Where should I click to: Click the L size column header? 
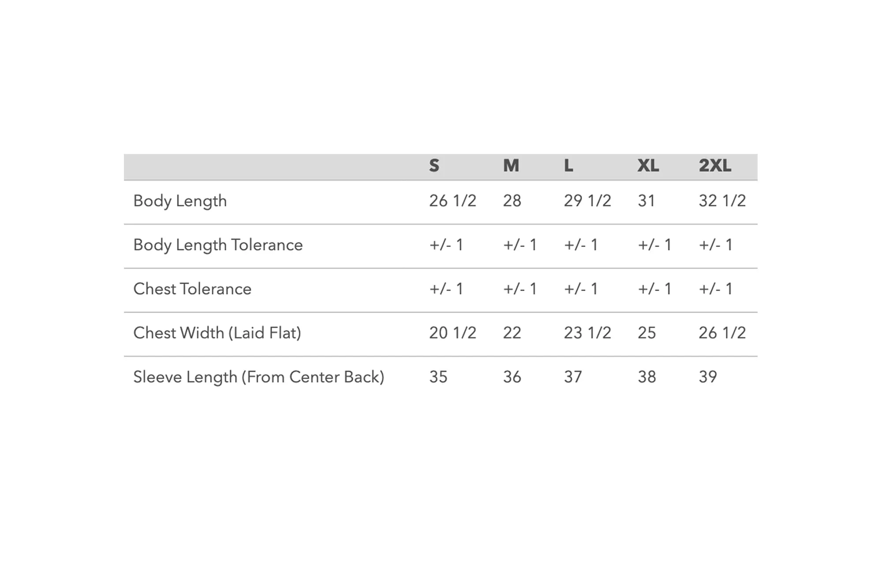tap(568, 166)
